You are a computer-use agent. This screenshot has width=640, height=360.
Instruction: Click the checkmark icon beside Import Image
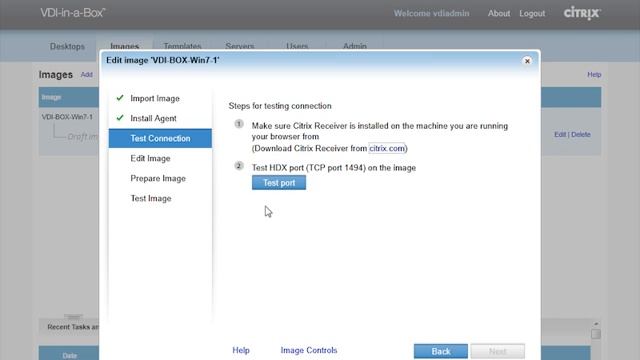pos(120,98)
